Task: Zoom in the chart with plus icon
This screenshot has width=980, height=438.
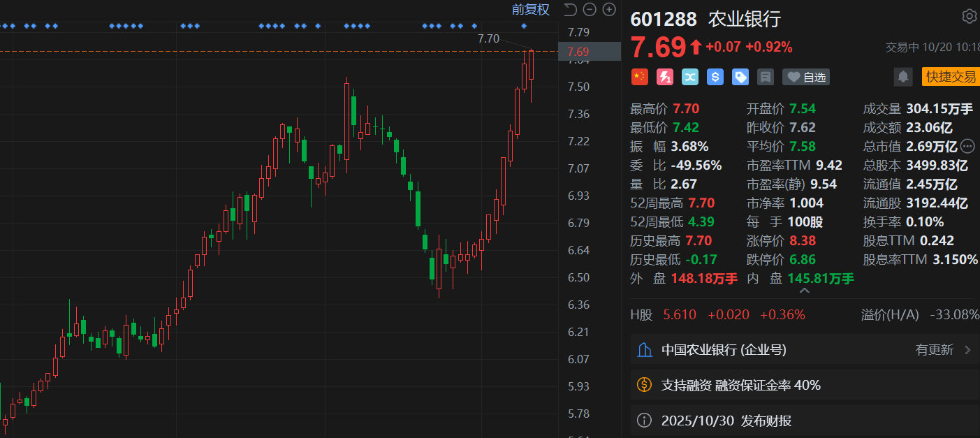Action: click(609, 10)
